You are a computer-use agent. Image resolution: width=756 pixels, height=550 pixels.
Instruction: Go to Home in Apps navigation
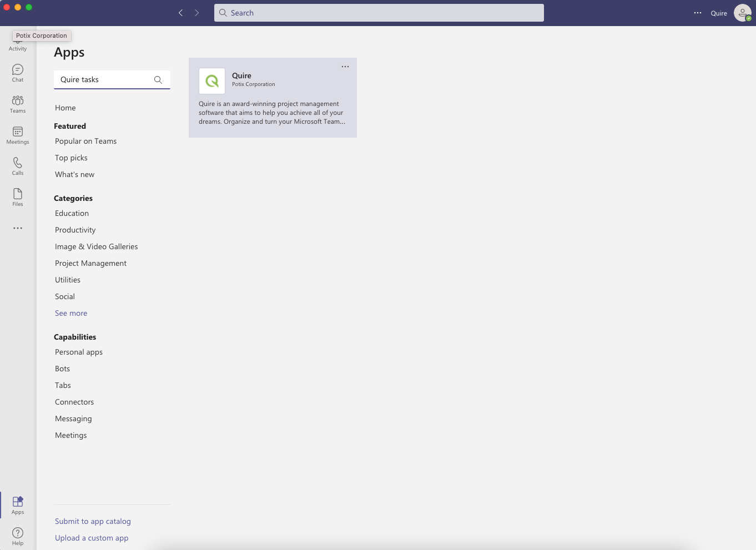pyautogui.click(x=65, y=108)
